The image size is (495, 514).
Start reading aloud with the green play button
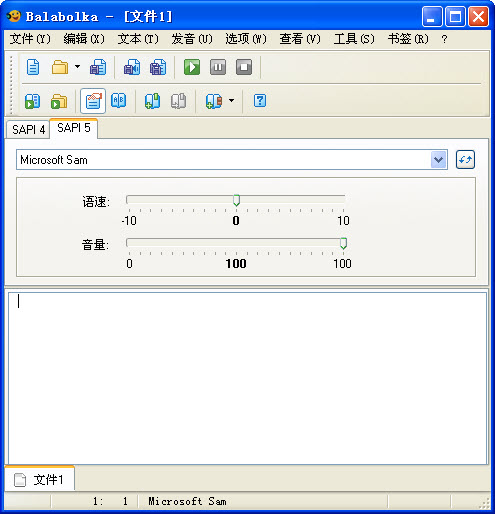(192, 67)
